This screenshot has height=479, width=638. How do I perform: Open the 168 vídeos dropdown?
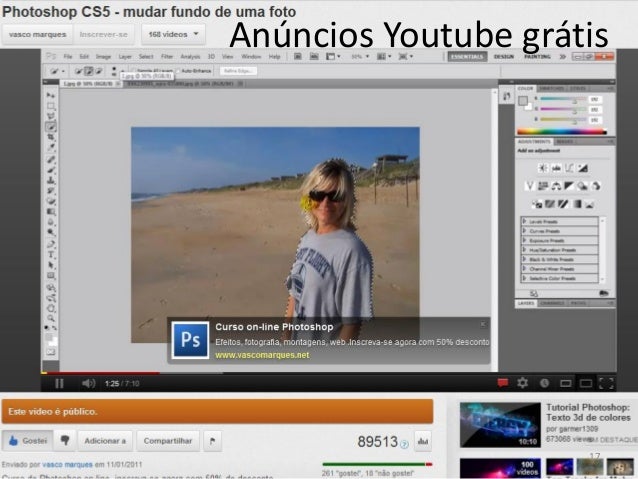(173, 34)
